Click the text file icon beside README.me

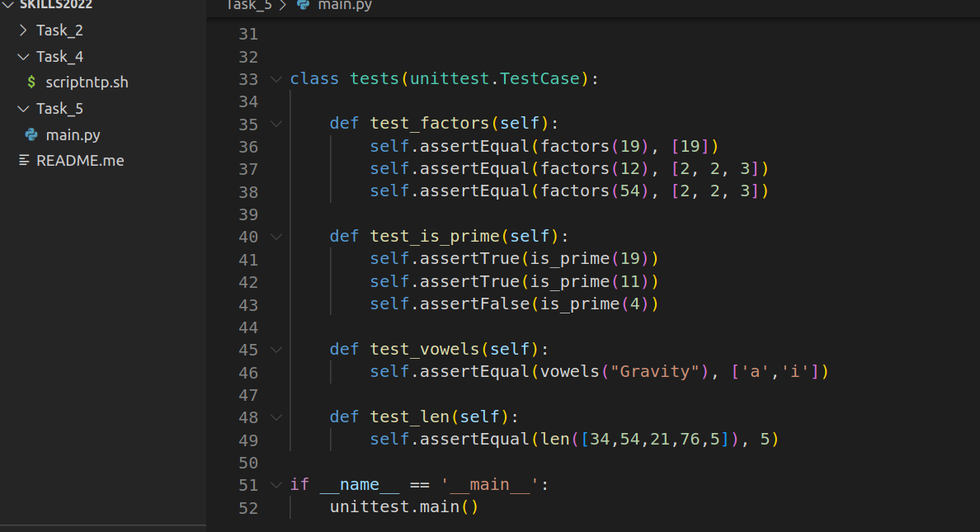tap(24, 161)
